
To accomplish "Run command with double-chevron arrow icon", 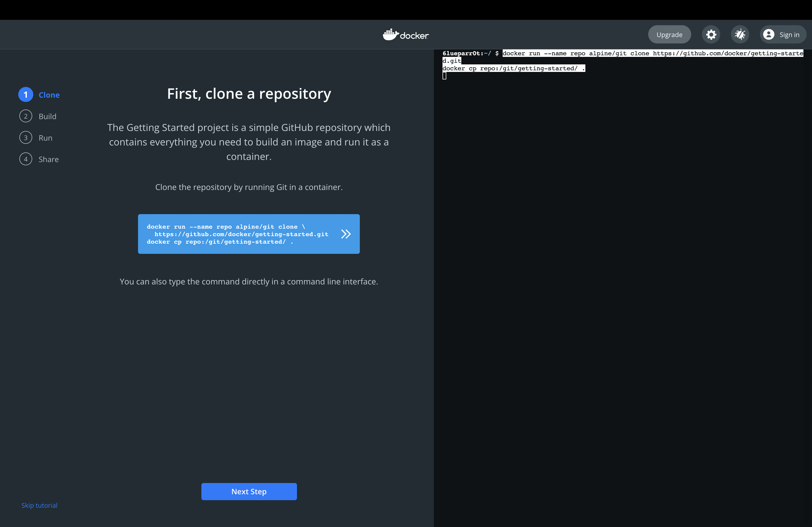I will [346, 234].
